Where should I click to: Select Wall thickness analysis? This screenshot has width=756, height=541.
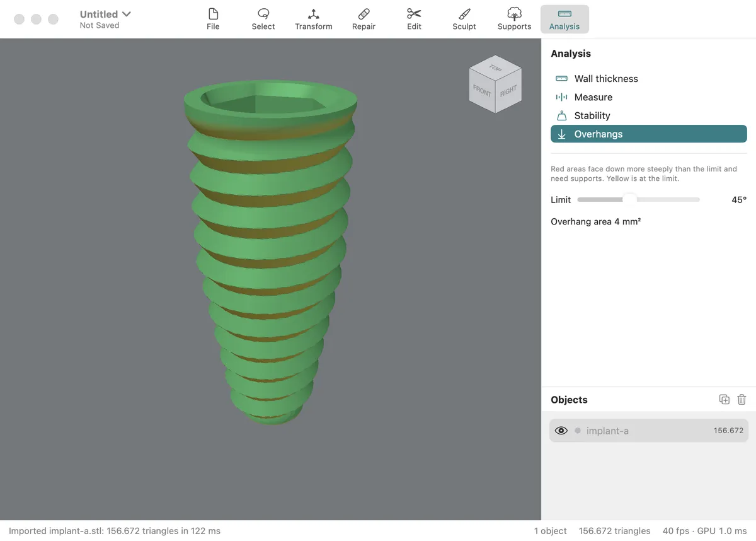pyautogui.click(x=649, y=79)
